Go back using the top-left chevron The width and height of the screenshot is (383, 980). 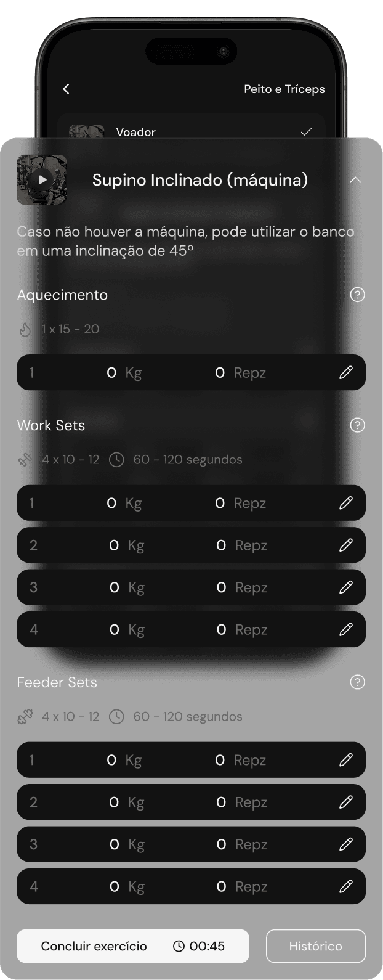[x=66, y=89]
